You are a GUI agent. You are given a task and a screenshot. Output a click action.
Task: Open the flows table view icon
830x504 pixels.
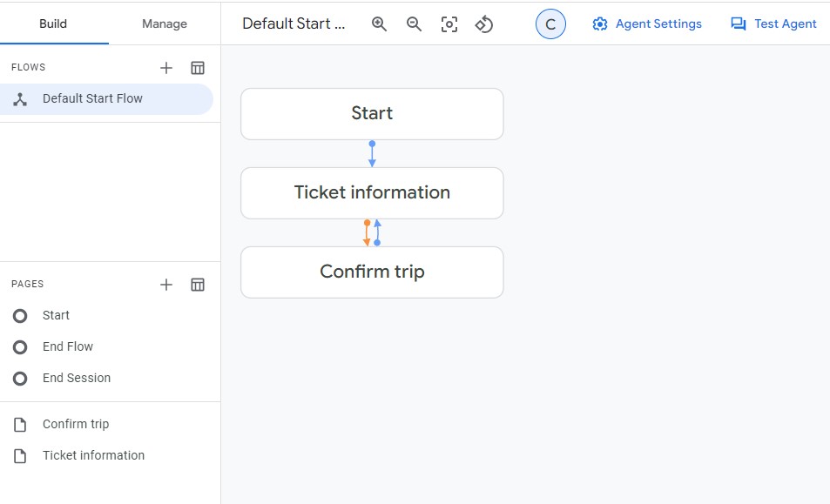(x=198, y=68)
